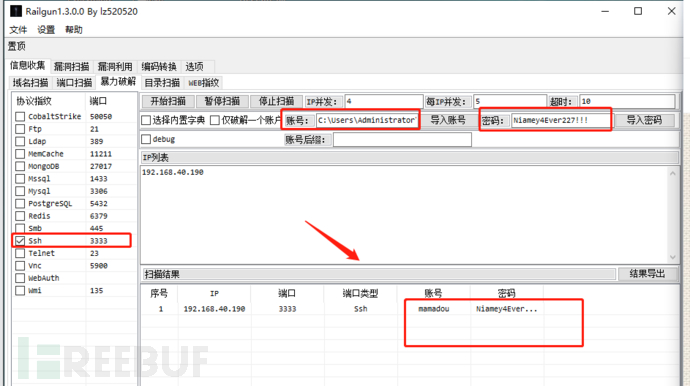The height and width of the screenshot is (386, 690).
Task: Click the 密码 input field
Action: (x=560, y=120)
